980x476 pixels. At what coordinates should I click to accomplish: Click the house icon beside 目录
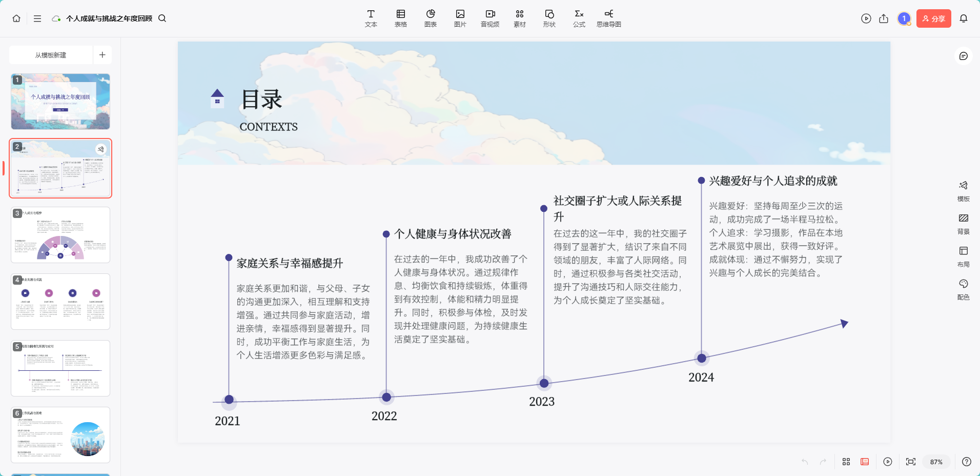217,98
